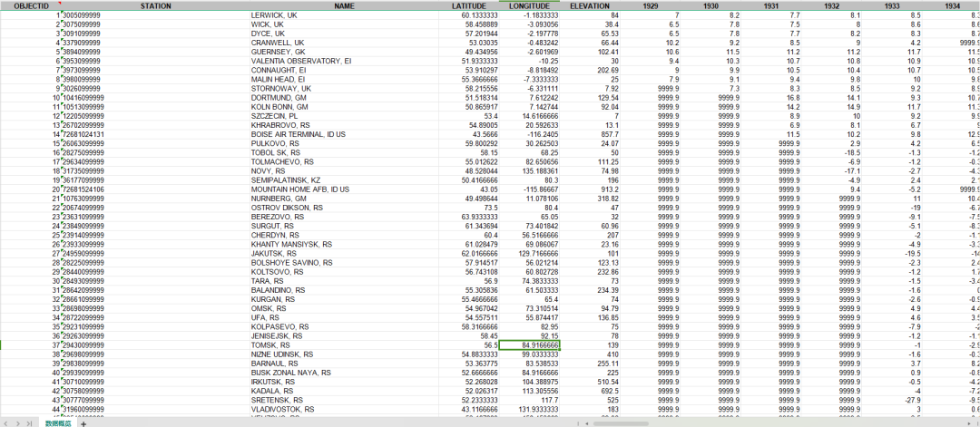Click station cell 3005099999
The image size is (980, 427).
pyautogui.click(x=156, y=15)
